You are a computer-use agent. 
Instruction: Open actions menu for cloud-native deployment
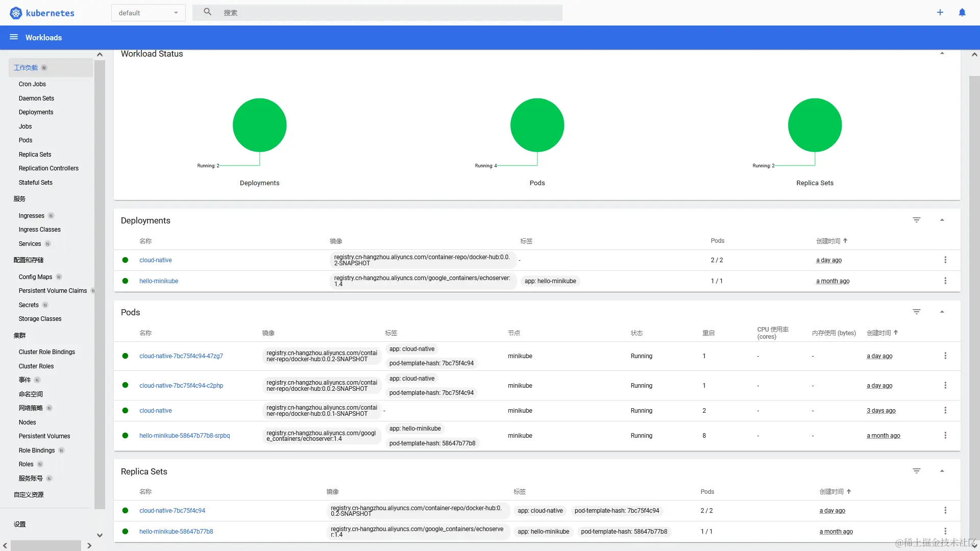[945, 260]
